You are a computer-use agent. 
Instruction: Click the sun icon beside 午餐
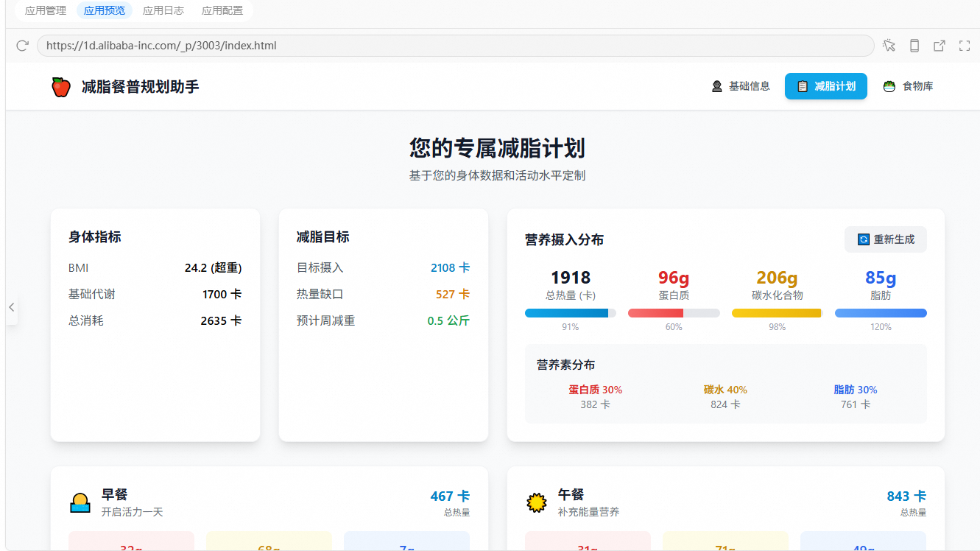coord(537,503)
